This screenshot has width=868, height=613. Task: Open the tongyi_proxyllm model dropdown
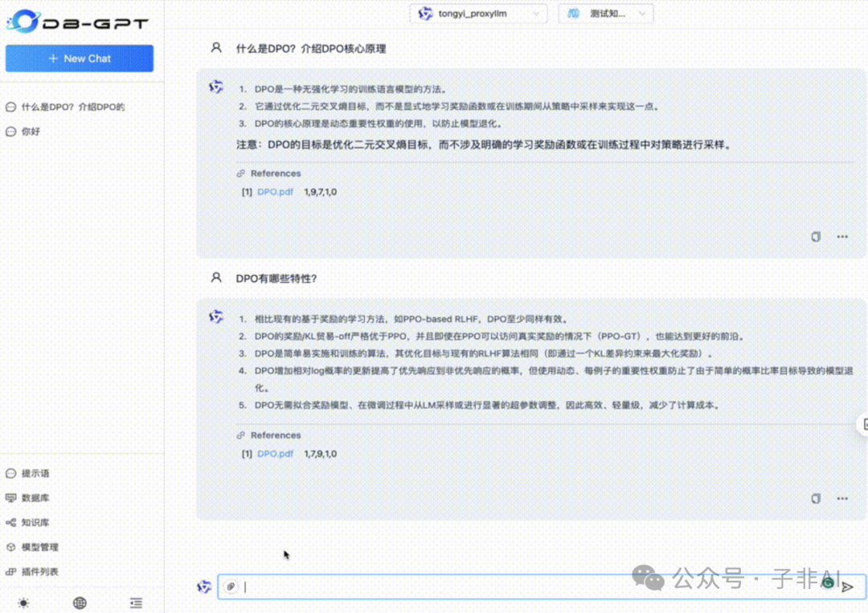click(477, 13)
